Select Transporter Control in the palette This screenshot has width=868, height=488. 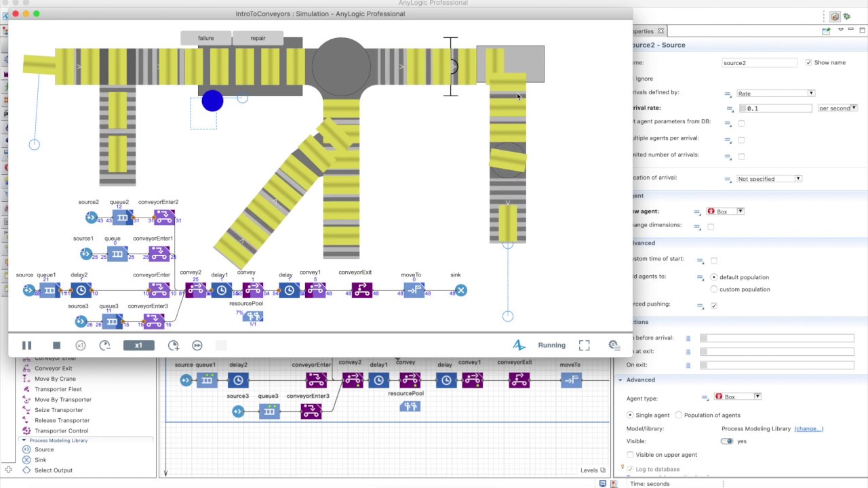click(x=61, y=430)
